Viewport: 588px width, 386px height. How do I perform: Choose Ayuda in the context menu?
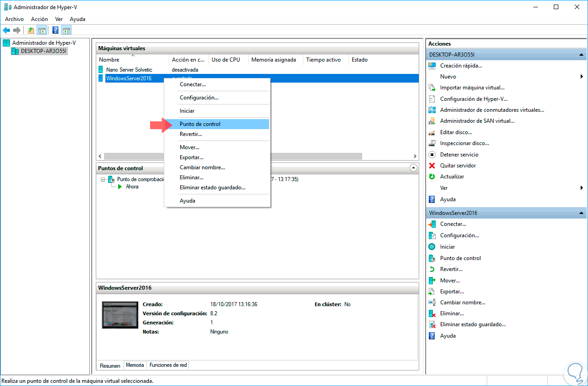click(x=217, y=201)
